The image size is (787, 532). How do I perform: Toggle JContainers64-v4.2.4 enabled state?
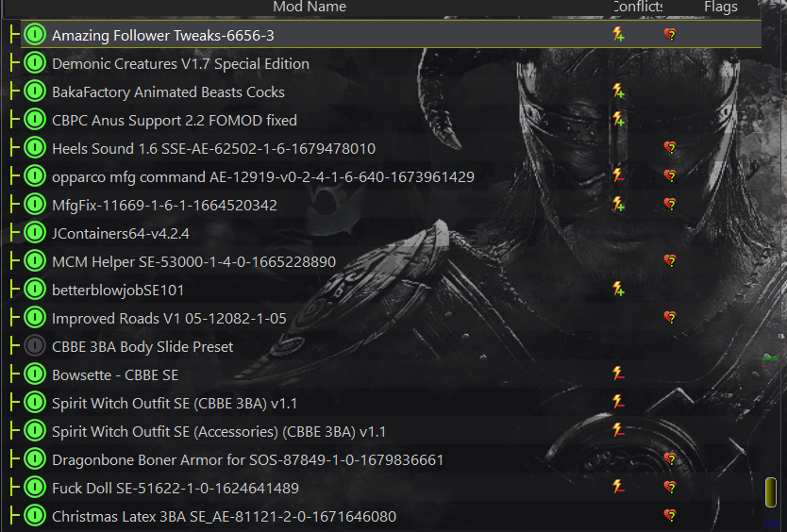click(35, 233)
